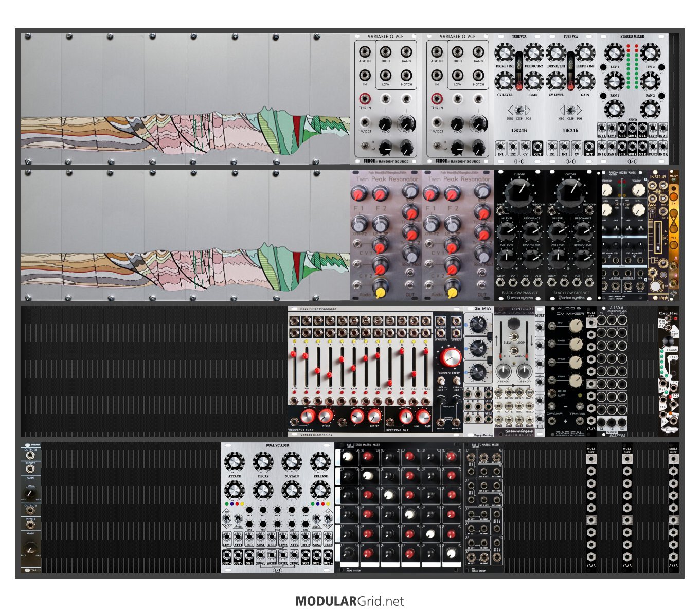The image size is (700, 612).
Task: Click the 'Bark Filter Processor' title text
Action: 318,309
